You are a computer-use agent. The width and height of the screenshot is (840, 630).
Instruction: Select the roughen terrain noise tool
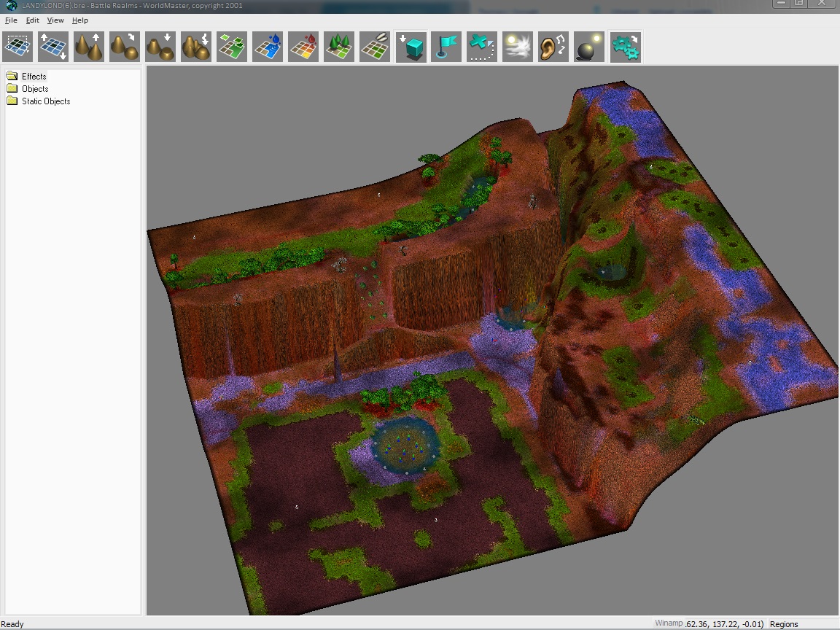tap(196, 47)
